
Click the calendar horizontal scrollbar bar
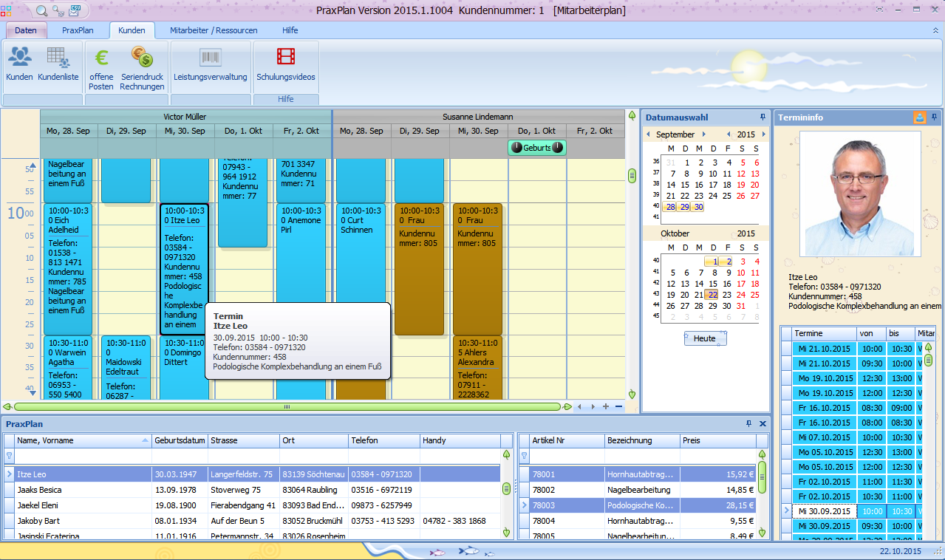(287, 406)
